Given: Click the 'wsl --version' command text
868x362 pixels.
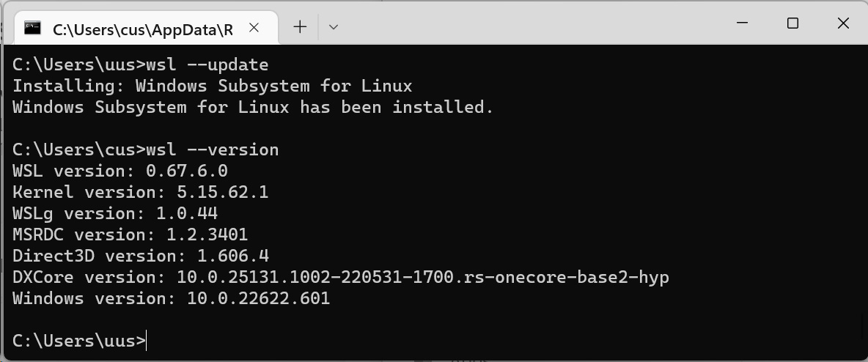Looking at the screenshot, I should point(213,150).
